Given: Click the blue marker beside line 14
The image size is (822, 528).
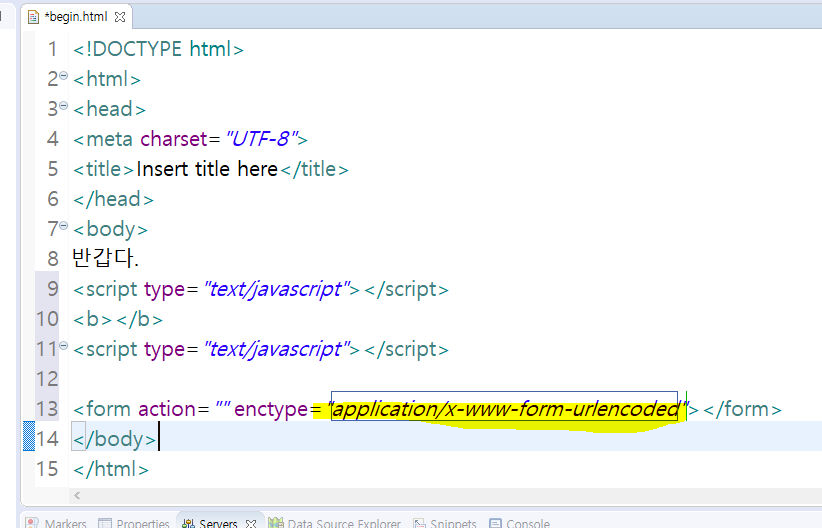Looking at the screenshot, I should click(x=29, y=436).
